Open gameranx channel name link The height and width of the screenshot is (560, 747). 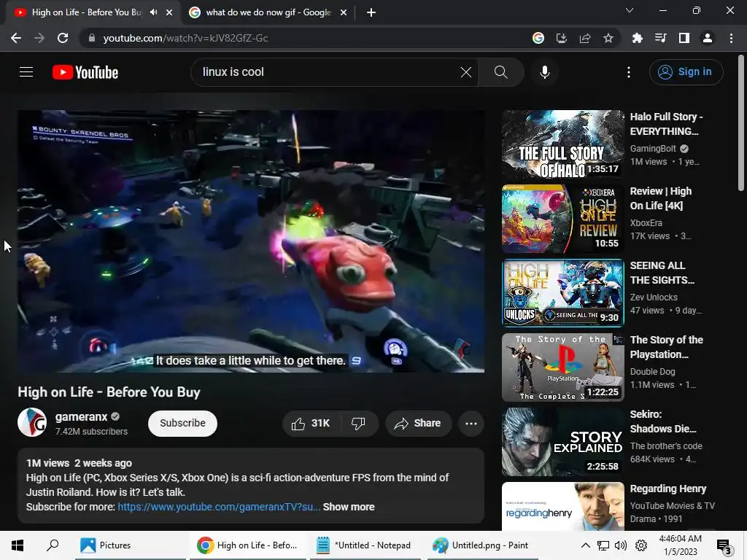(82, 416)
